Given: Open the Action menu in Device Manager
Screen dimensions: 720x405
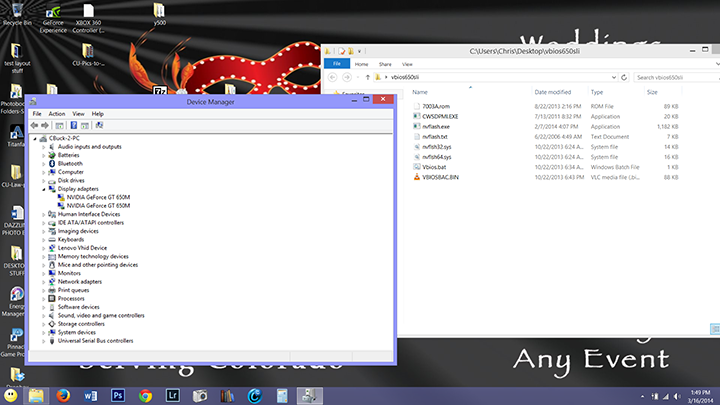Looking at the screenshot, I should 57,114.
